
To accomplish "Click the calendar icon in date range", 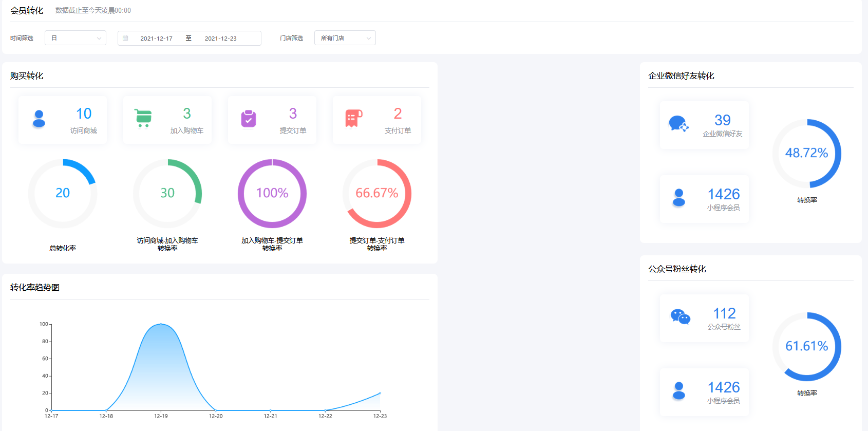I will (x=125, y=38).
